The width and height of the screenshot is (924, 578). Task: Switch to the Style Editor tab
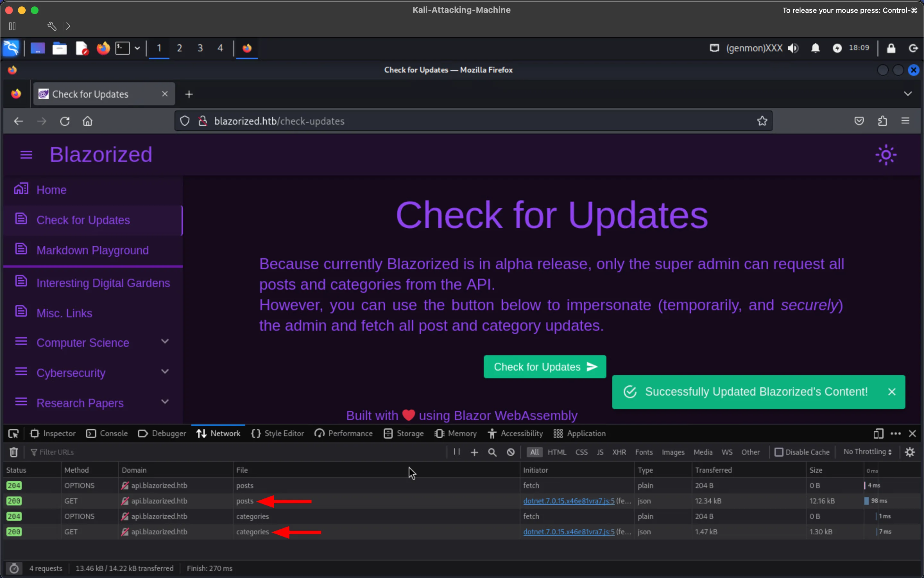278,433
